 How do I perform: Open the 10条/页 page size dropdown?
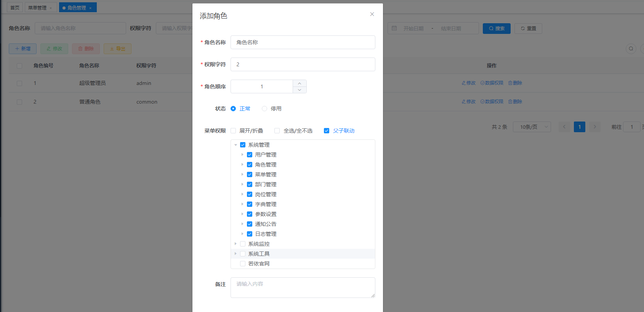(x=532, y=127)
